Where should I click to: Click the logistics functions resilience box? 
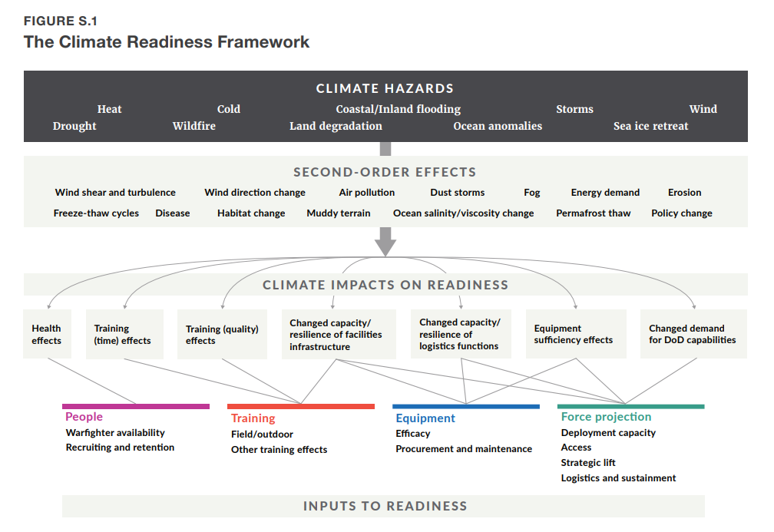[x=461, y=334]
